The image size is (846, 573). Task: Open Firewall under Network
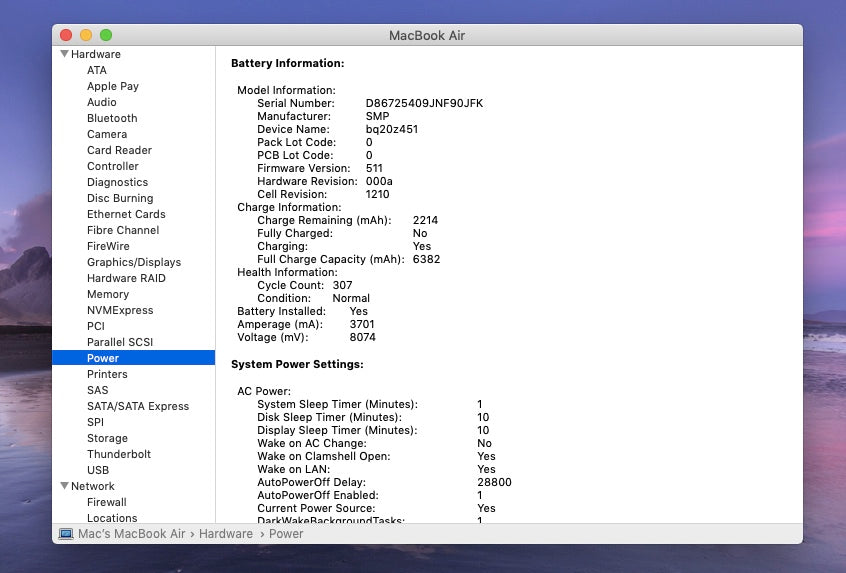click(106, 502)
